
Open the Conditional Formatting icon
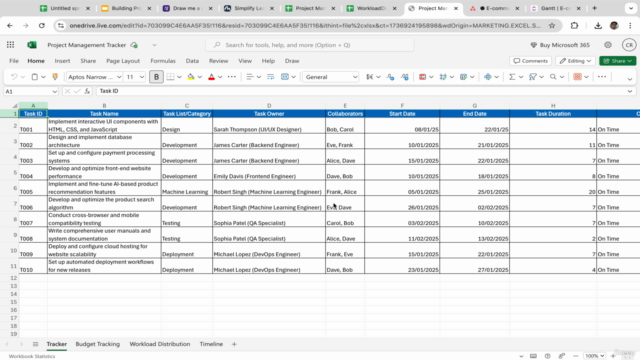[422, 77]
